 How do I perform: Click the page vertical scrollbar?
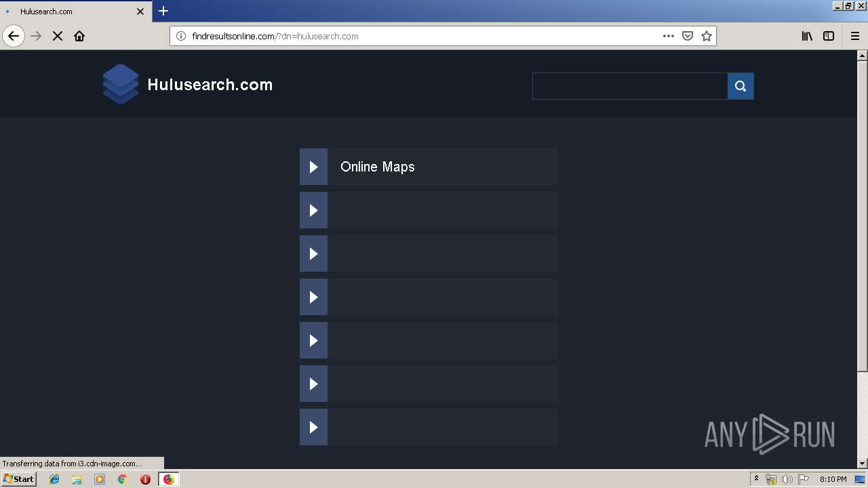pos(863,216)
